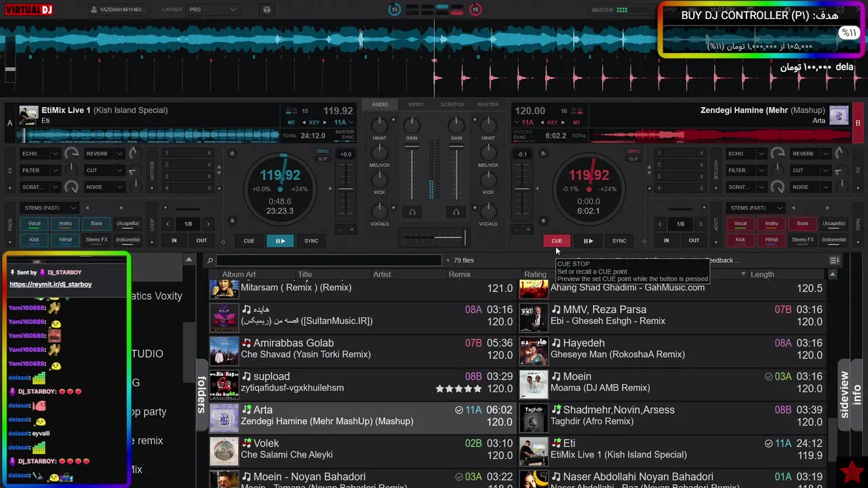Image resolution: width=868 pixels, height=488 pixels.
Task: Toggle Bass stem pad on deck A
Action: click(x=96, y=223)
